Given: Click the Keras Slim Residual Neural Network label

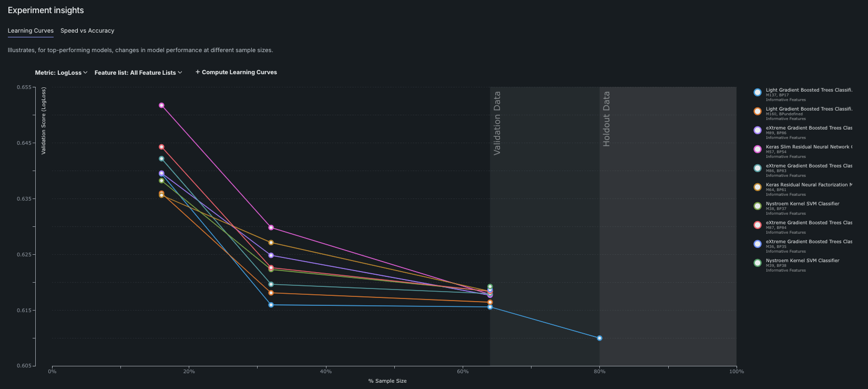Looking at the screenshot, I should pyautogui.click(x=809, y=147).
